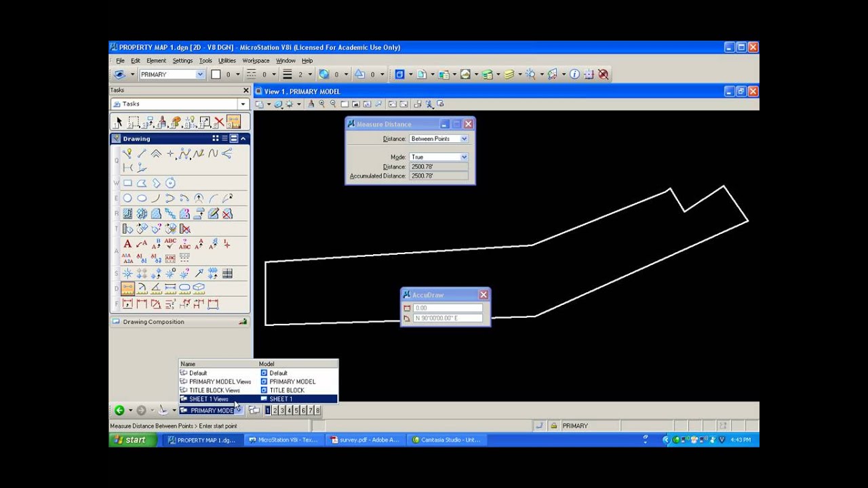Collapse the Drawing task panel chevron

[243, 138]
